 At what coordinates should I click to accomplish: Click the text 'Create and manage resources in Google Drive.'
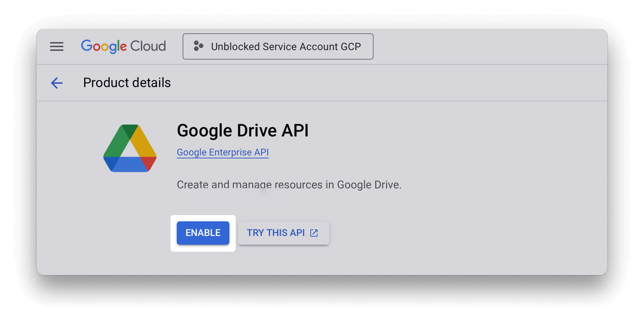(x=289, y=185)
